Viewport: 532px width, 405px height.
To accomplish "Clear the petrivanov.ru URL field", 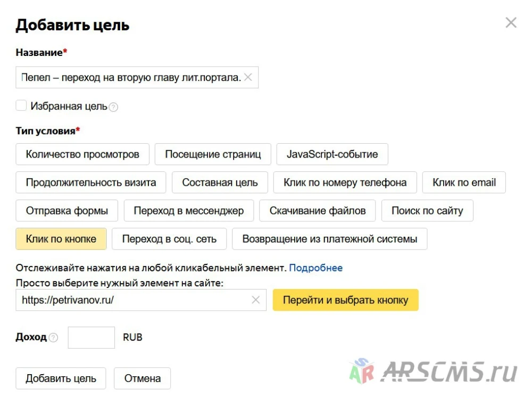I will point(255,300).
